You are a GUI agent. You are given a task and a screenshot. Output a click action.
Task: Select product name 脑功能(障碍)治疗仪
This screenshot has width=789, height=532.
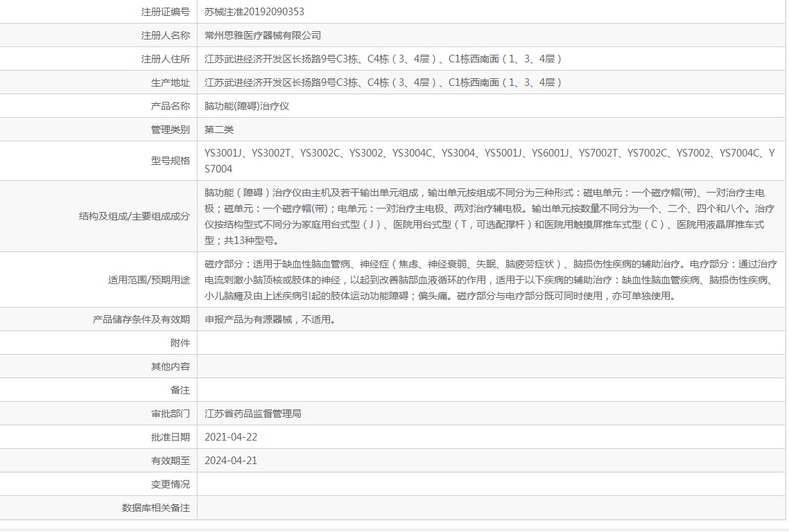(x=247, y=106)
